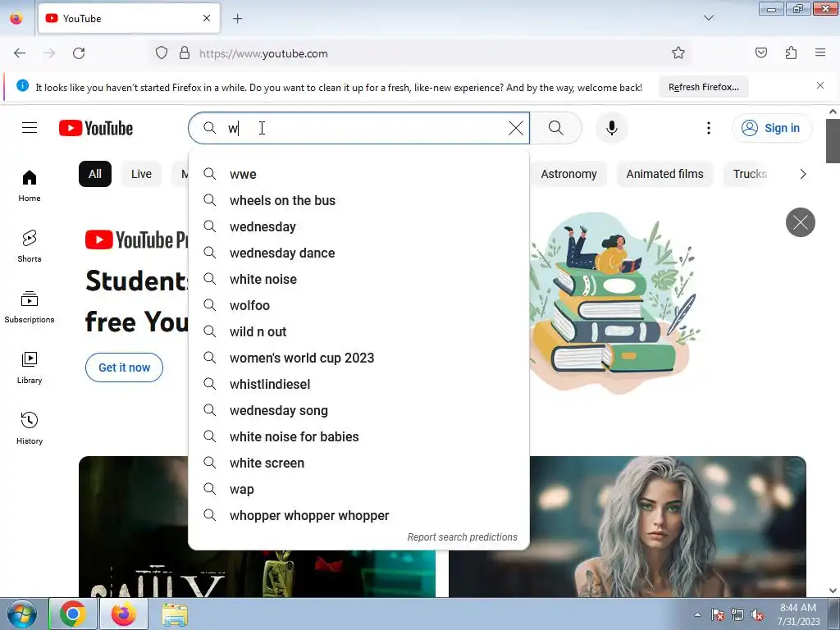840x630 pixels.
Task: Choose 'white noise for babies' suggestion
Action: click(359, 436)
